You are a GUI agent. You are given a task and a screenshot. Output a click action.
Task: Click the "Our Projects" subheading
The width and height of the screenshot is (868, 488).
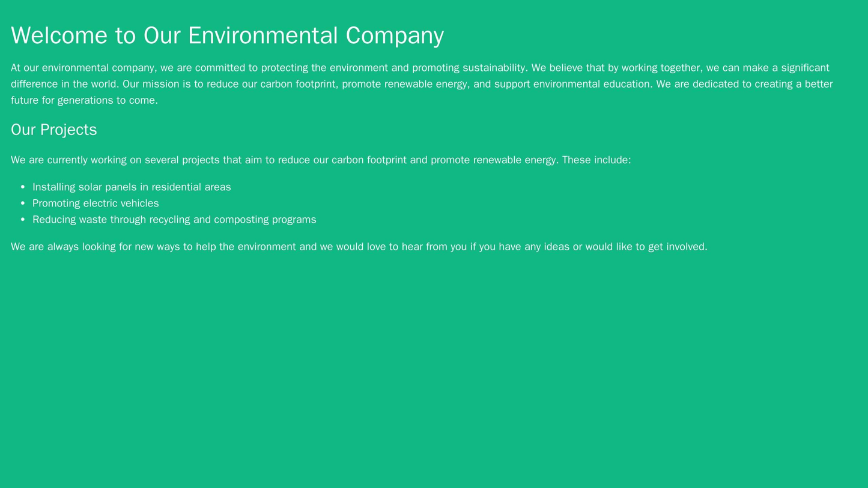tap(54, 130)
